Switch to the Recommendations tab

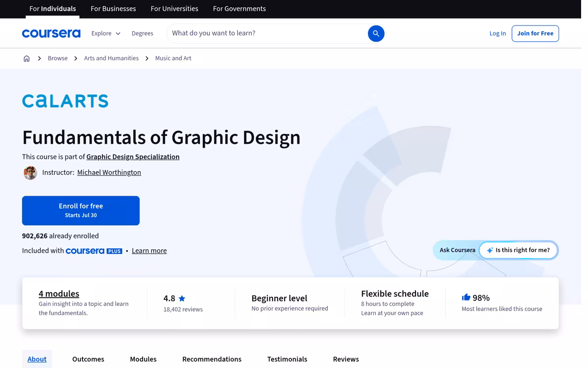(x=212, y=359)
